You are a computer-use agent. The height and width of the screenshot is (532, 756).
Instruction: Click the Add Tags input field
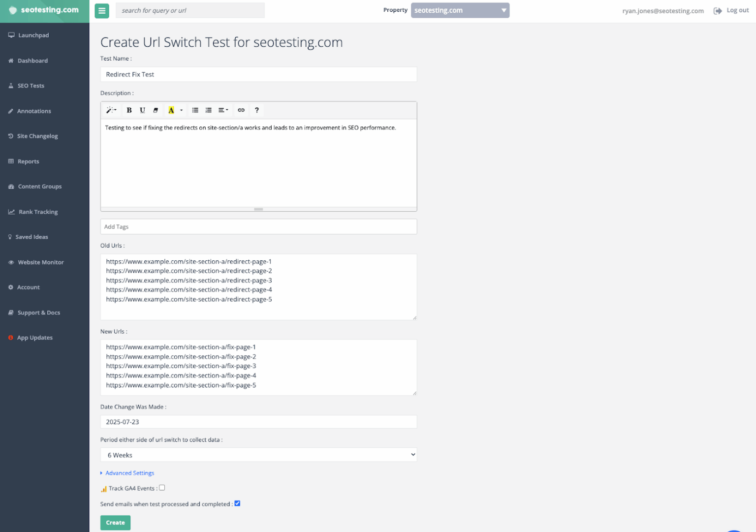click(x=258, y=226)
